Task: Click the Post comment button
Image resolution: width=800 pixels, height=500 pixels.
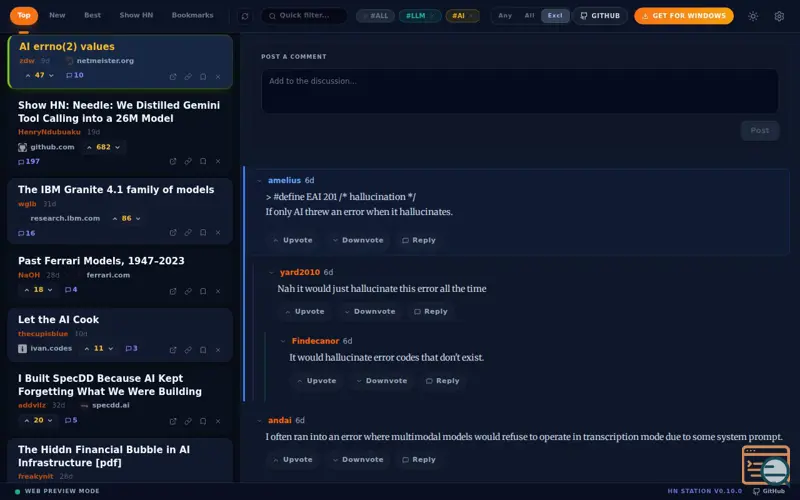Action: pyautogui.click(x=760, y=131)
